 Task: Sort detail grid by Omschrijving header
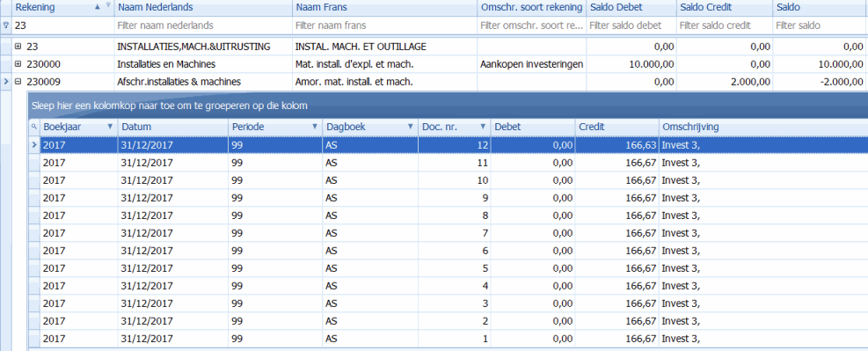763,127
